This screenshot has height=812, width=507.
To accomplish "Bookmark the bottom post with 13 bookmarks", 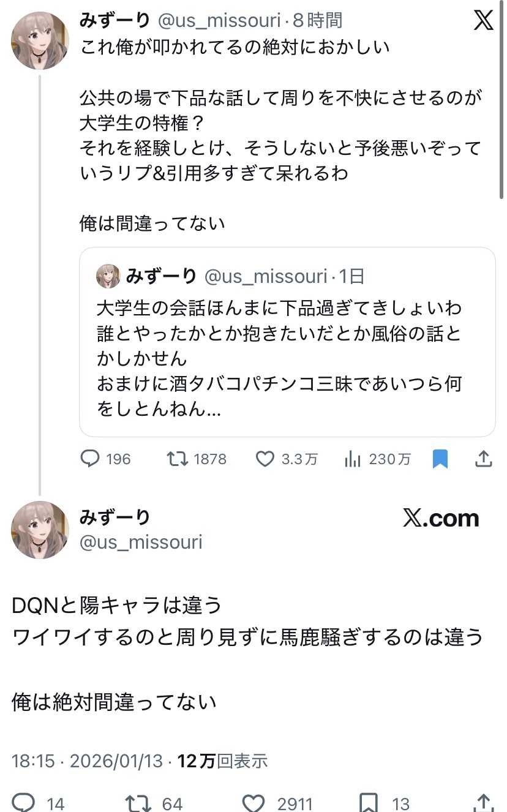I will coord(369,802).
